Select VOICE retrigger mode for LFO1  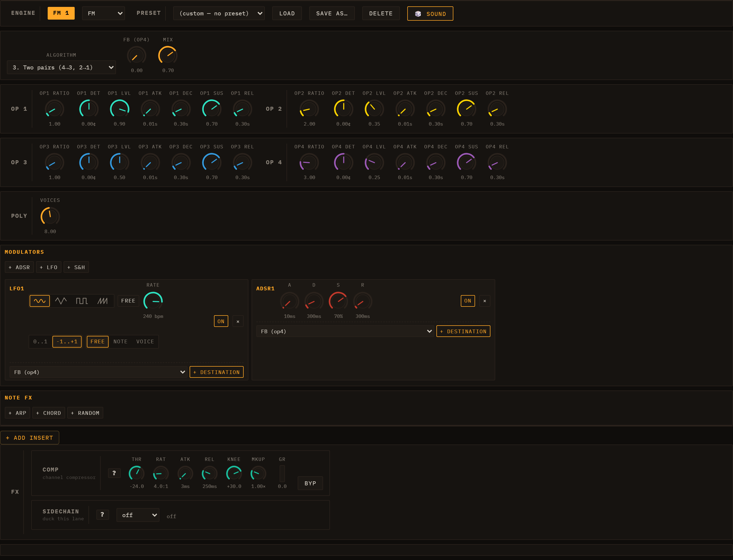pyautogui.click(x=145, y=341)
